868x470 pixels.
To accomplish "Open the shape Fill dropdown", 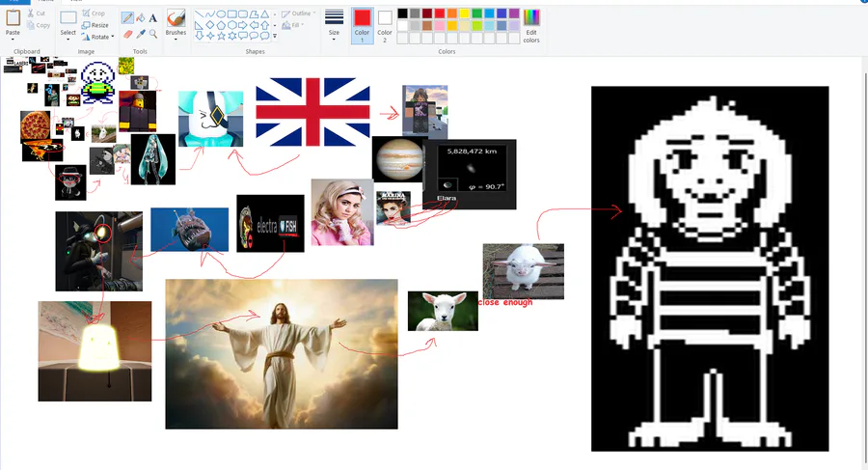I will pos(294,25).
